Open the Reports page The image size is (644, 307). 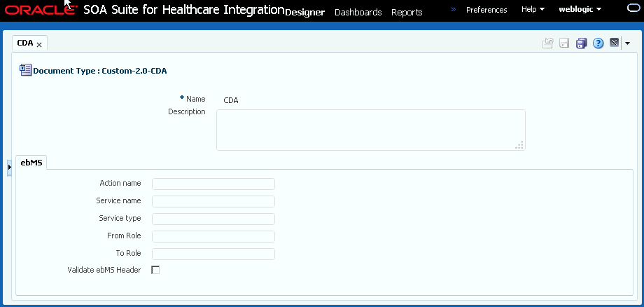click(407, 13)
